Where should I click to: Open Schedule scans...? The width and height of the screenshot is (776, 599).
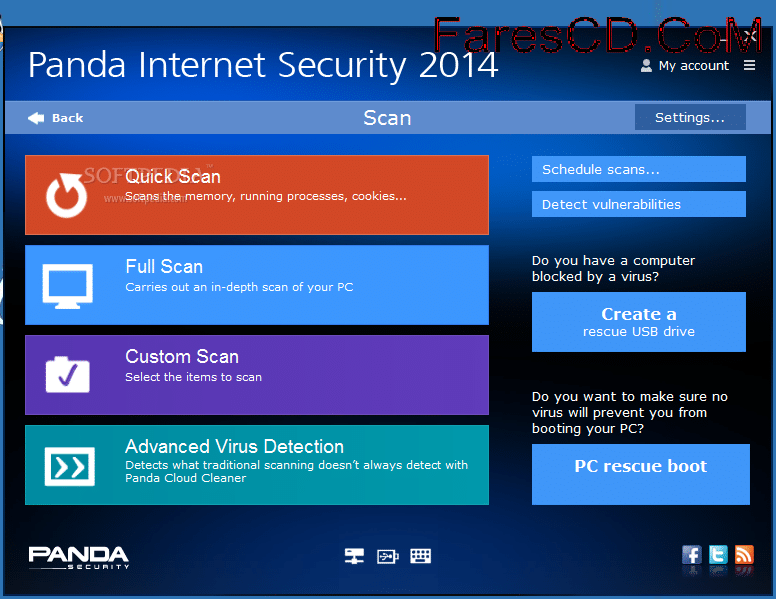638,169
